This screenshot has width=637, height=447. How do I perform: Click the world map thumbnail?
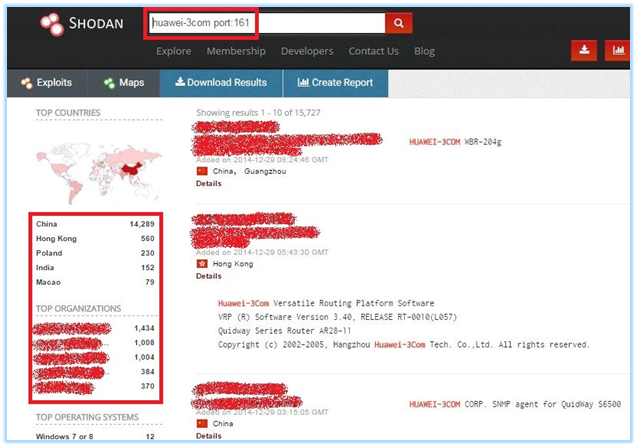pyautogui.click(x=99, y=171)
